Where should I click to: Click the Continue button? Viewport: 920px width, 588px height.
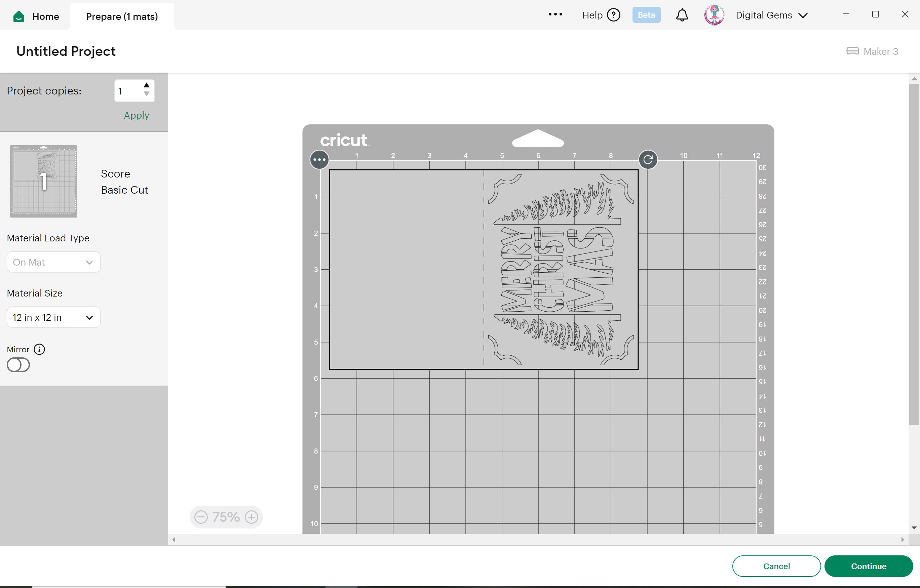coord(869,566)
